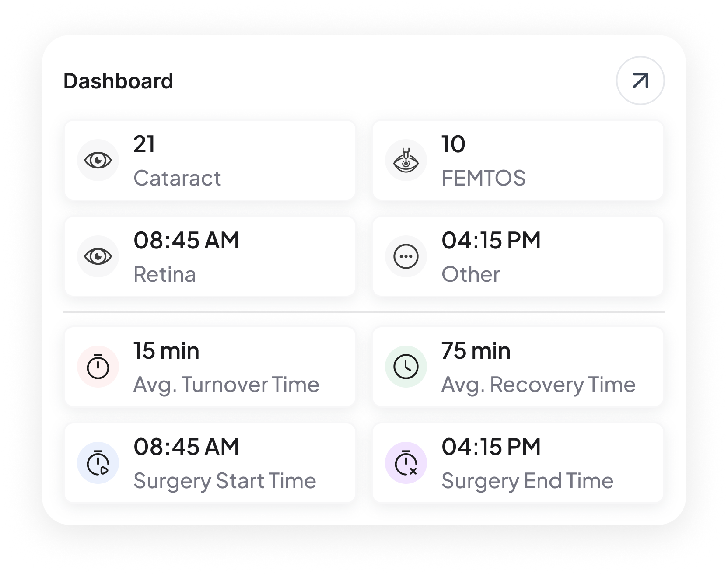Select the 75 min recovery value
Viewport: 728px width, 574px height.
click(x=476, y=351)
